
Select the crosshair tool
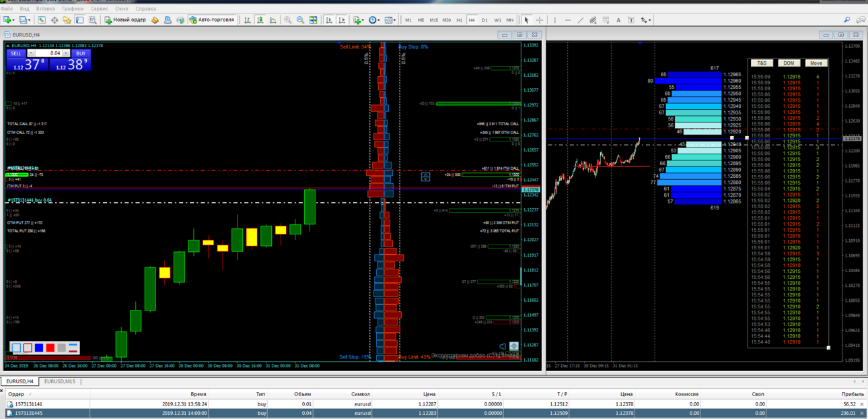coord(540,20)
